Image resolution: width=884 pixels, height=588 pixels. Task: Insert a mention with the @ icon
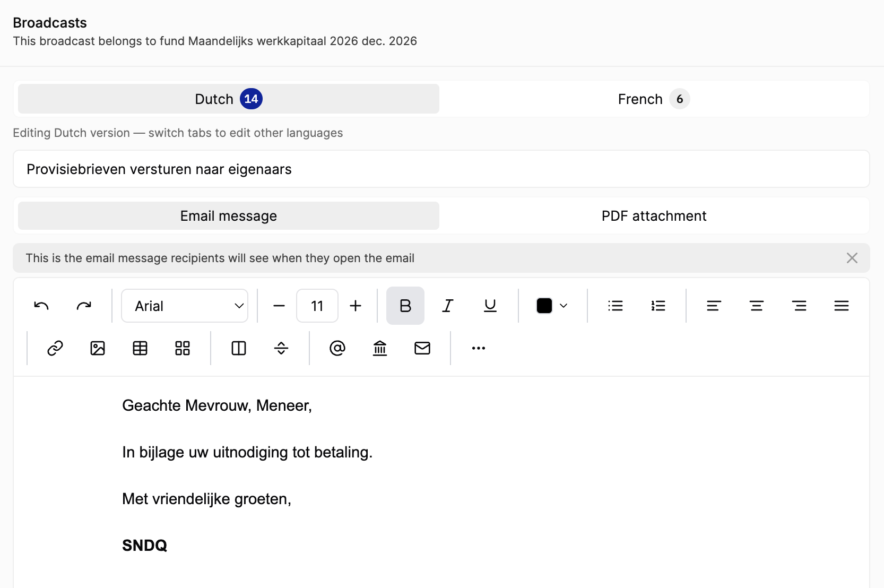pyautogui.click(x=337, y=348)
